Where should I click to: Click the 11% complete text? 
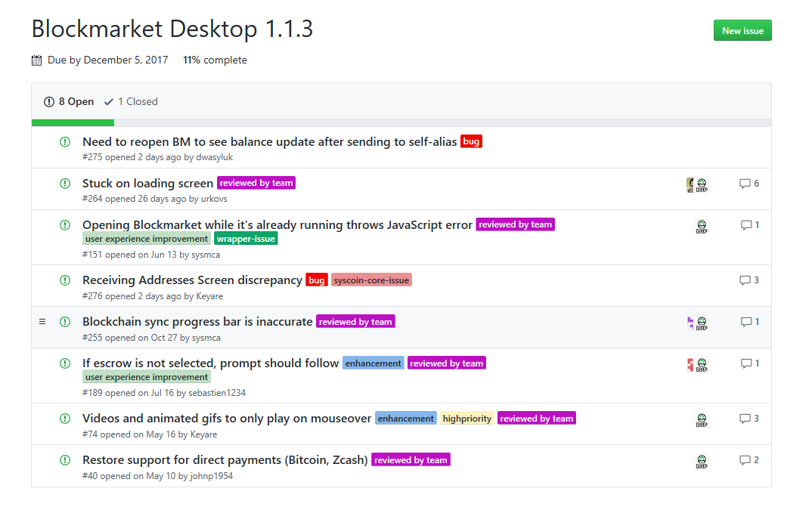(215, 60)
